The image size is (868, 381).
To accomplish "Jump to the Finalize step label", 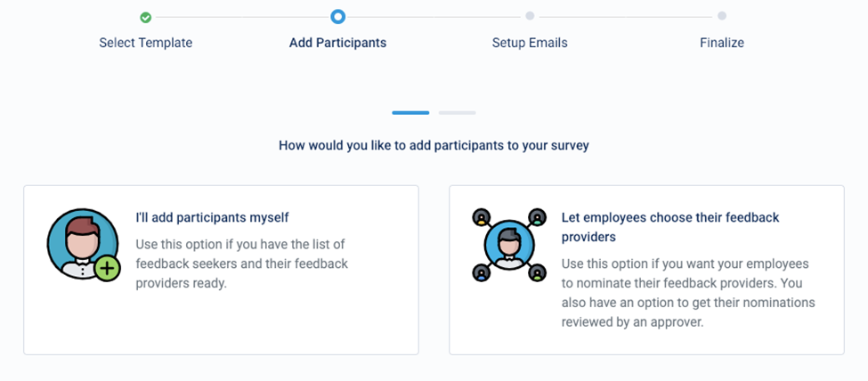I will point(722,43).
